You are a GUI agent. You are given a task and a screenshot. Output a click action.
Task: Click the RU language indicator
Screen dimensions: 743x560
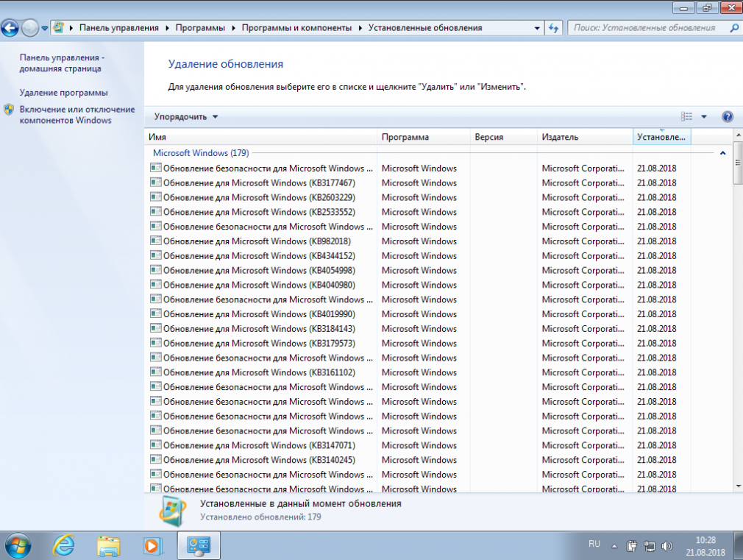[x=594, y=544]
